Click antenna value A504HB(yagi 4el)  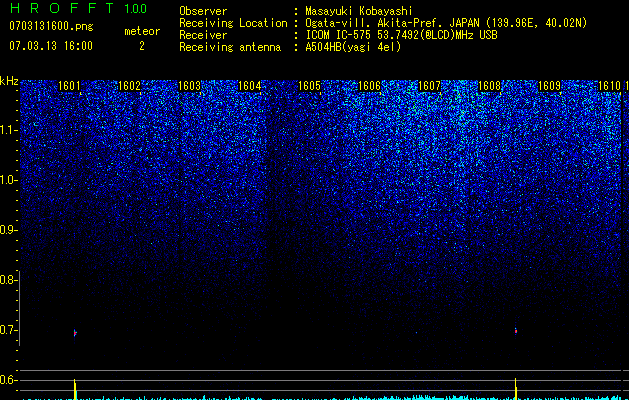click(x=353, y=47)
